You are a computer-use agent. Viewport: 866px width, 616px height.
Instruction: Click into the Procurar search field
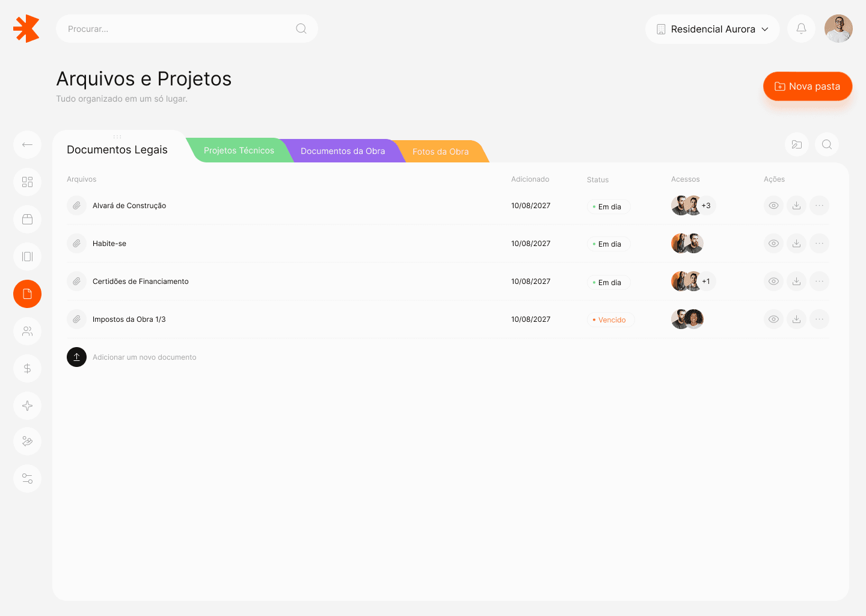pos(187,28)
